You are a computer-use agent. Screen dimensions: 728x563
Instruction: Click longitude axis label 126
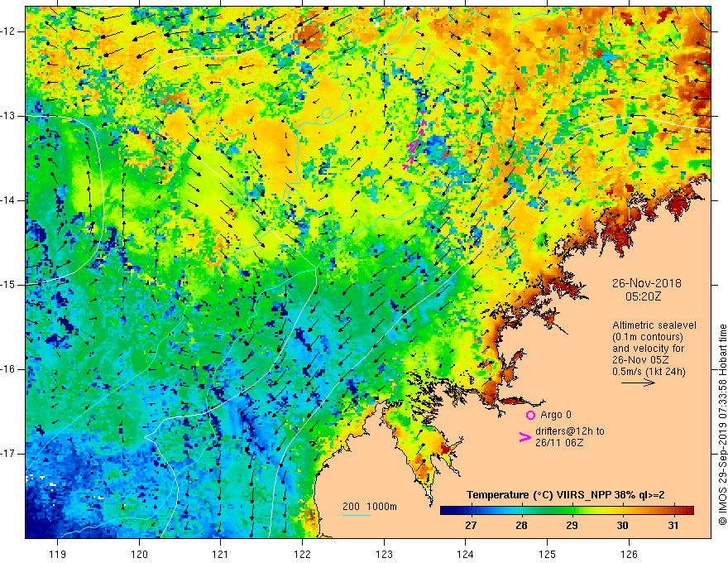(x=629, y=554)
